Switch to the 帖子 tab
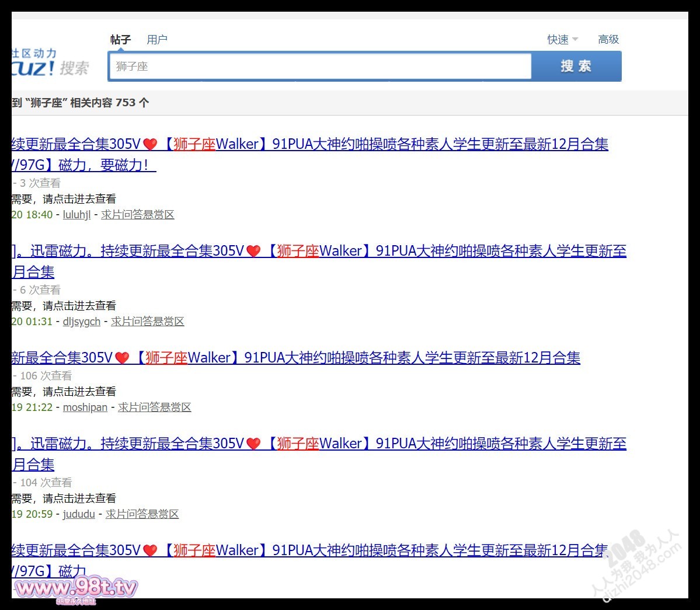700x610 pixels. pos(120,40)
